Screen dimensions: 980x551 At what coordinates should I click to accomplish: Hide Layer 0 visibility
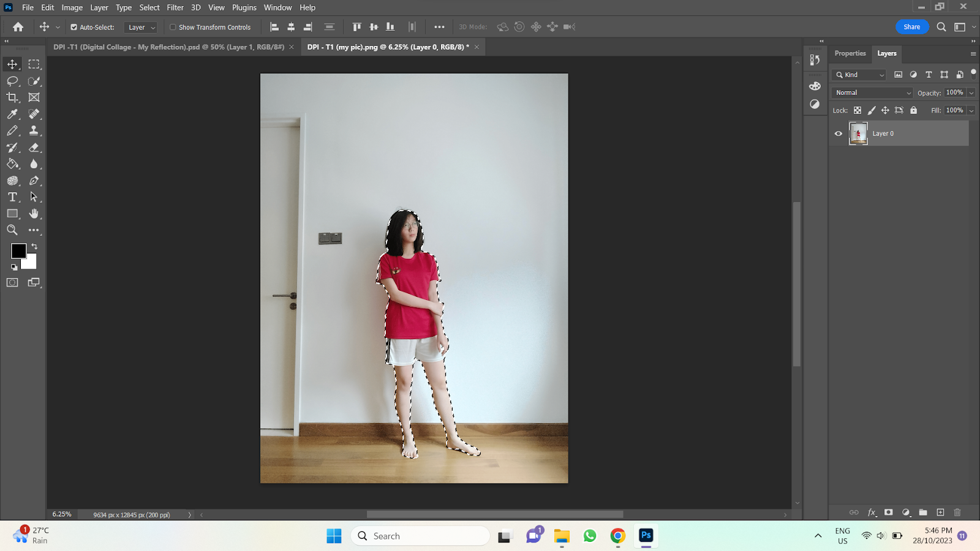(839, 133)
